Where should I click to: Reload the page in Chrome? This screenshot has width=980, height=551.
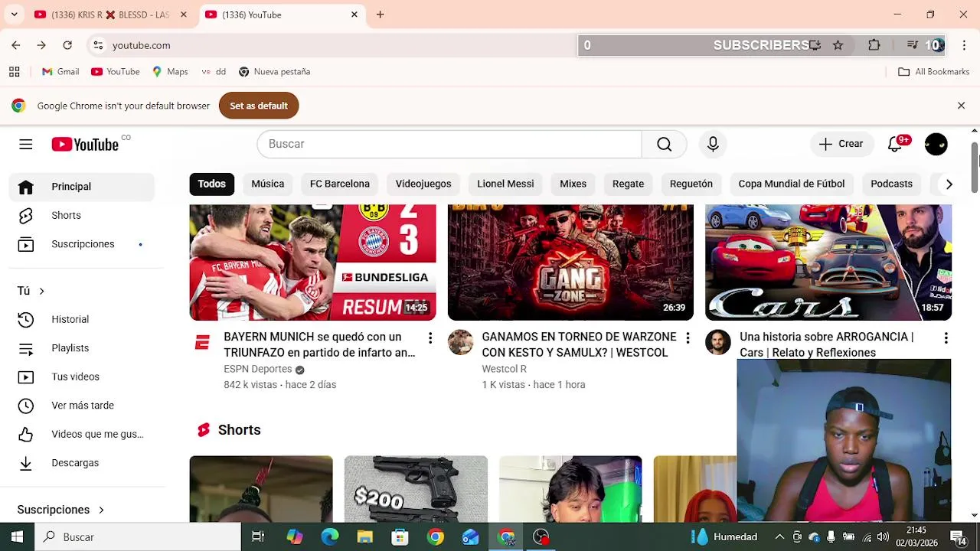[x=67, y=45]
